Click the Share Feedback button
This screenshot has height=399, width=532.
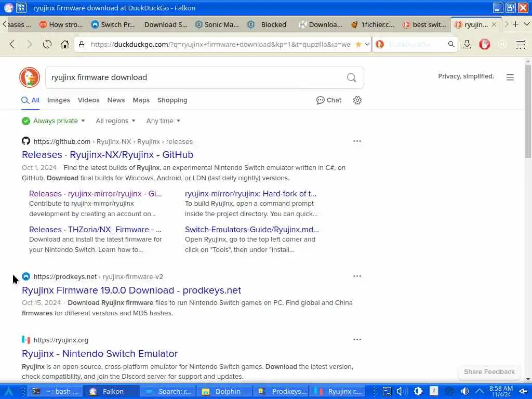(489, 372)
